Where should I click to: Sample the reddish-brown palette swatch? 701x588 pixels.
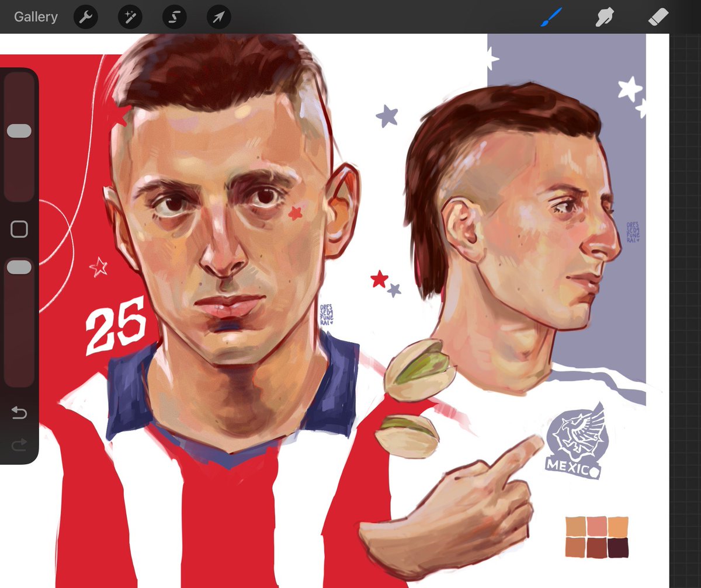(596, 547)
